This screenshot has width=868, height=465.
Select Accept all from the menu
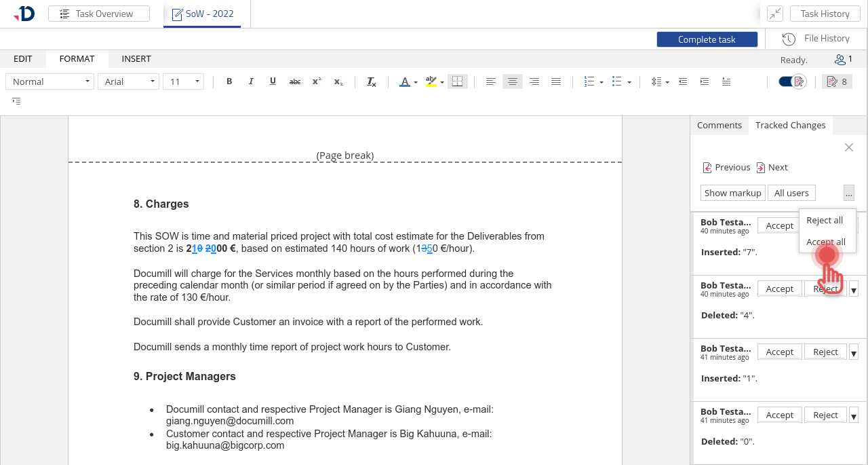[825, 242]
